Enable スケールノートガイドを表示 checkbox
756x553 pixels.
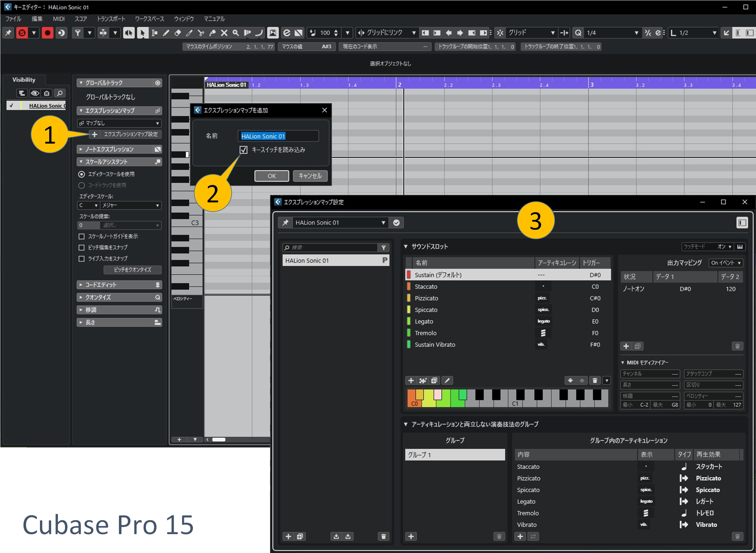[x=81, y=236]
